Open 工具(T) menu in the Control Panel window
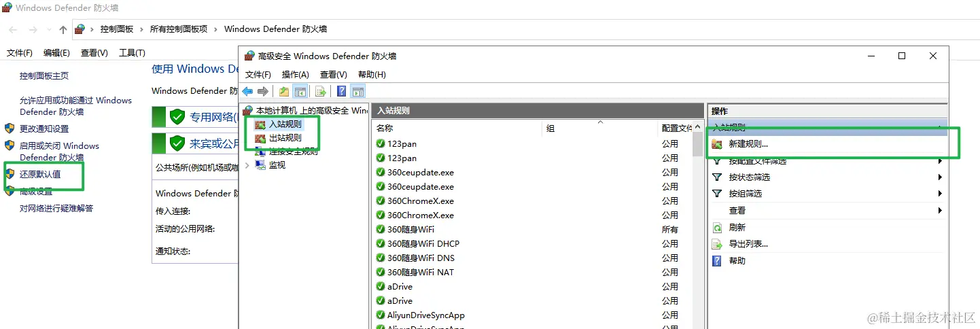The height and width of the screenshot is (329, 980). point(132,52)
